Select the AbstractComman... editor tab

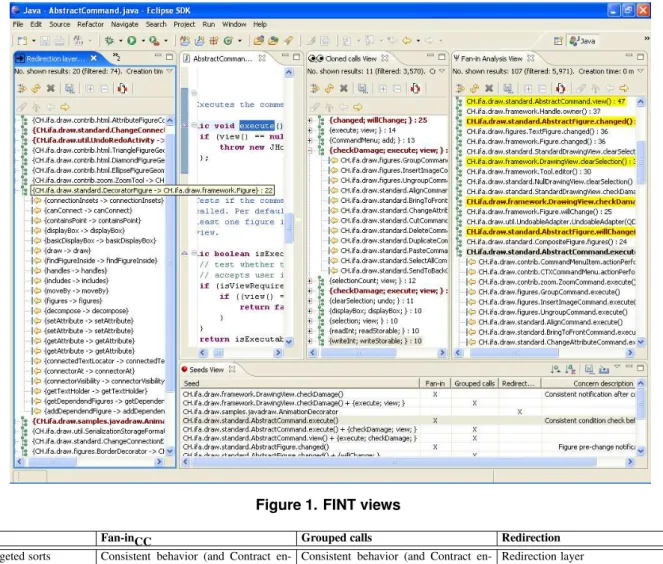tap(224, 58)
